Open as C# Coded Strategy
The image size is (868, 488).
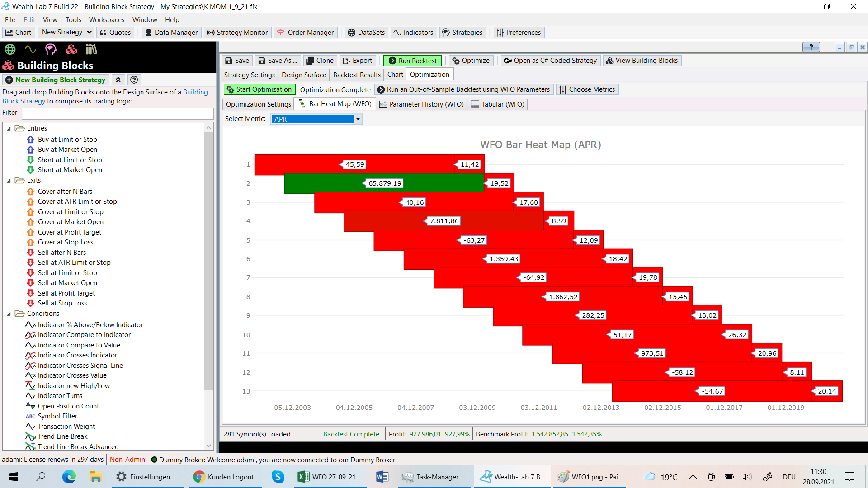550,61
